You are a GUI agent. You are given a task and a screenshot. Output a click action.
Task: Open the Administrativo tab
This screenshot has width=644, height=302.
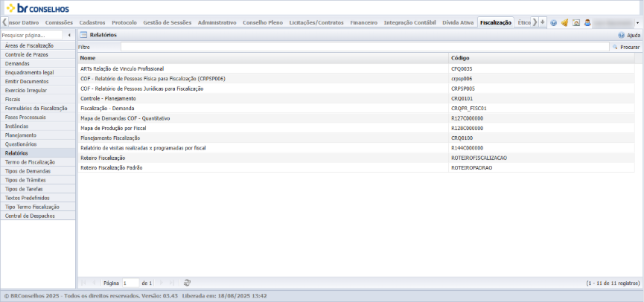click(217, 22)
